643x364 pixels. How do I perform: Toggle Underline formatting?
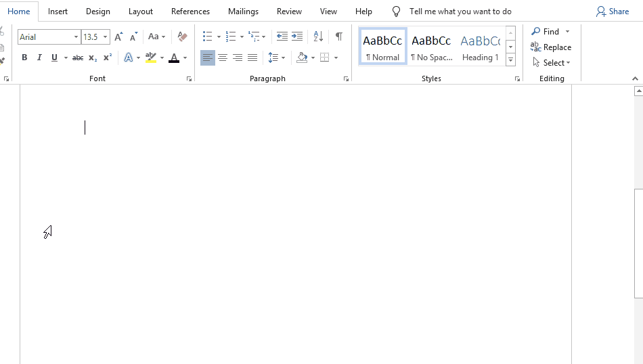pyautogui.click(x=54, y=58)
